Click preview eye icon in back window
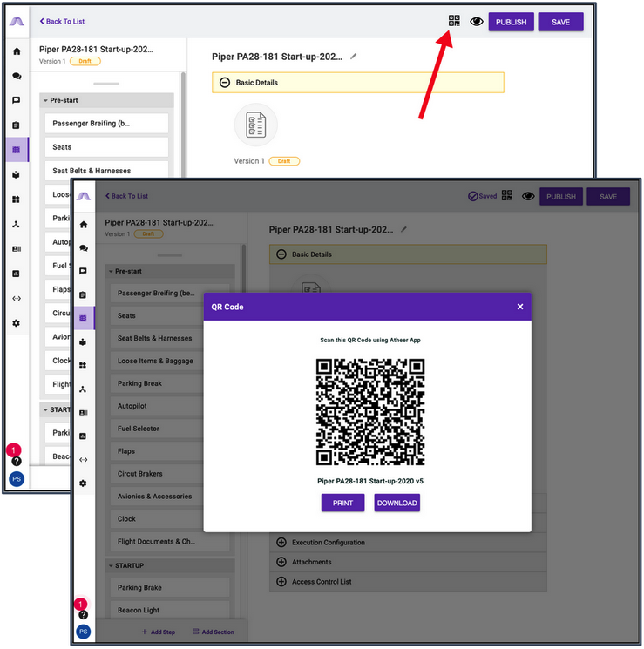The image size is (644, 649). click(x=477, y=21)
